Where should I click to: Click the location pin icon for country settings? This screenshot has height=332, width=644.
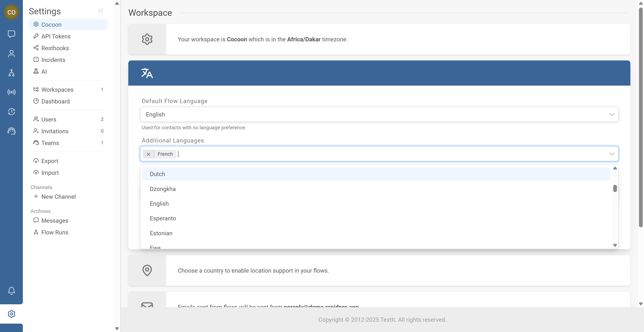coord(147,271)
